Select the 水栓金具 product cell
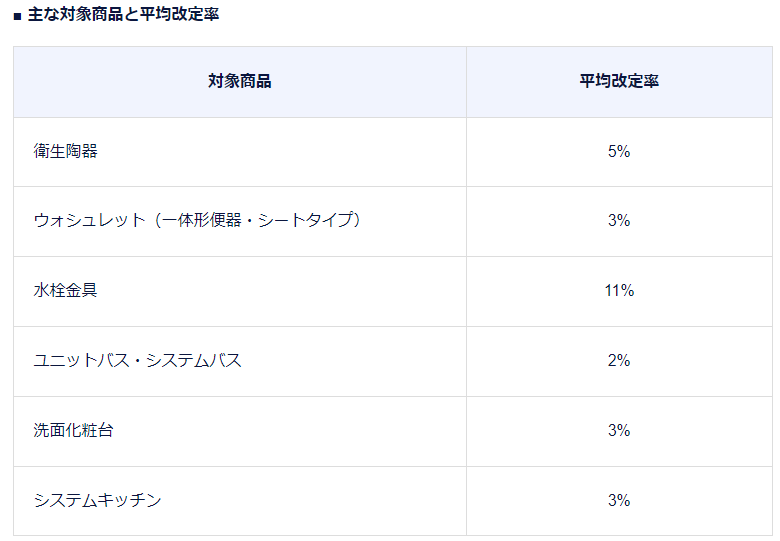This screenshot has width=780, height=541. (x=240, y=291)
